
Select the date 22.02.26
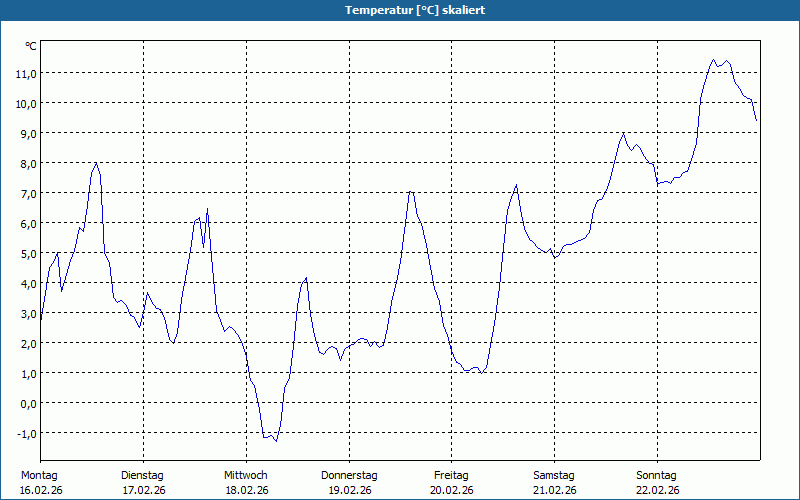tap(658, 491)
